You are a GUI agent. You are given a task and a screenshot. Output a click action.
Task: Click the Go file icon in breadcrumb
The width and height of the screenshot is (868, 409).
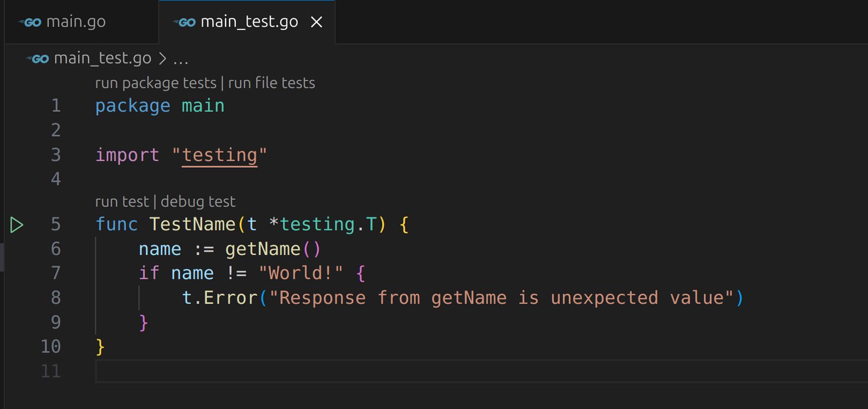point(38,59)
